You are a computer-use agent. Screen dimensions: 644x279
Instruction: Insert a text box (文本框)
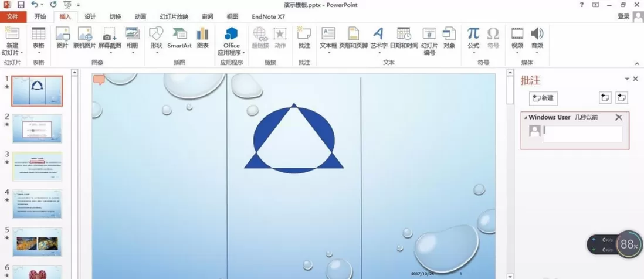(328, 41)
